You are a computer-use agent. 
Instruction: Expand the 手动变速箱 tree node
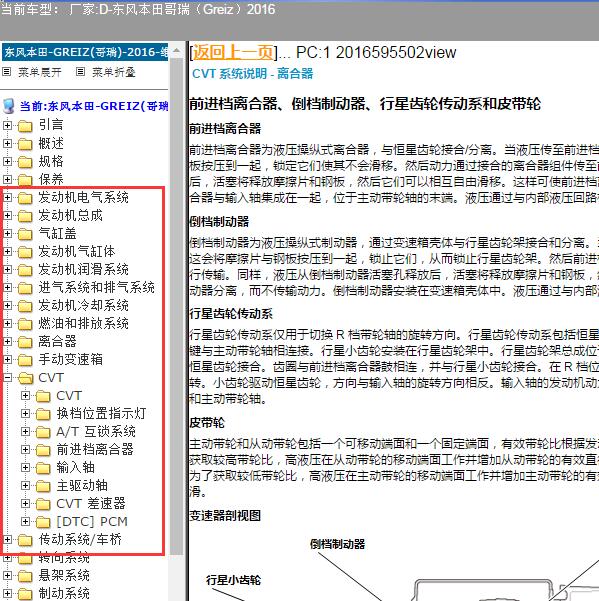[7, 360]
